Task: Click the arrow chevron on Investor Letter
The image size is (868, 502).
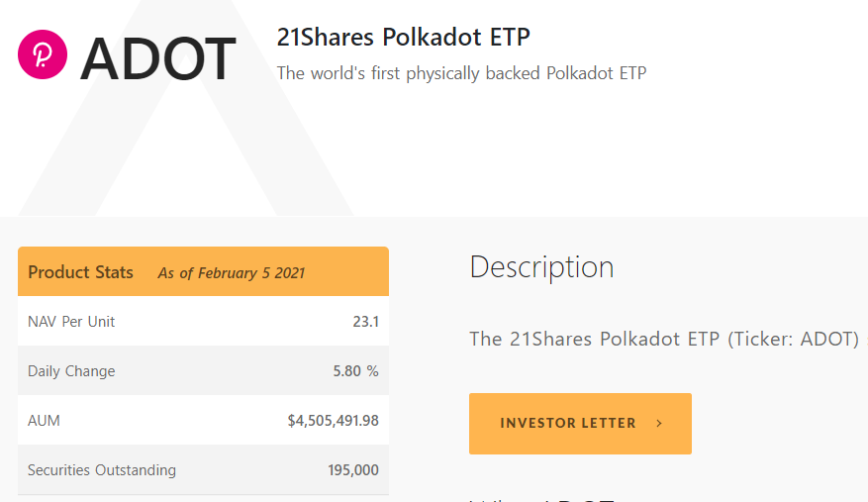Action: (659, 424)
